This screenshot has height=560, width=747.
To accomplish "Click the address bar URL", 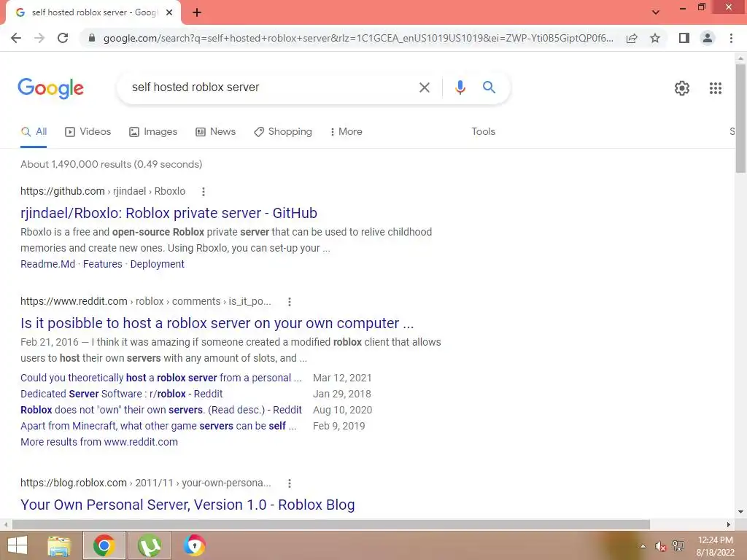I will 358,38.
